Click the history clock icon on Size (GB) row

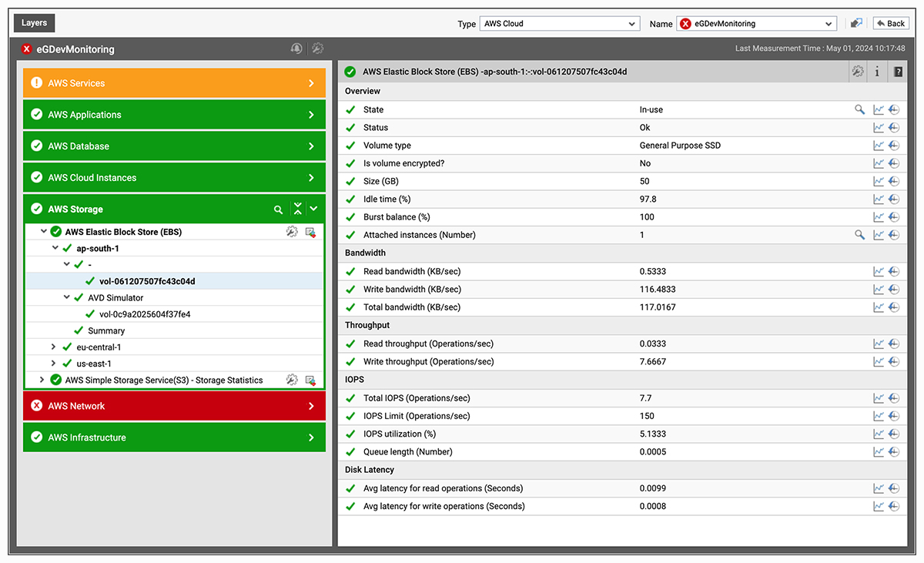(894, 182)
